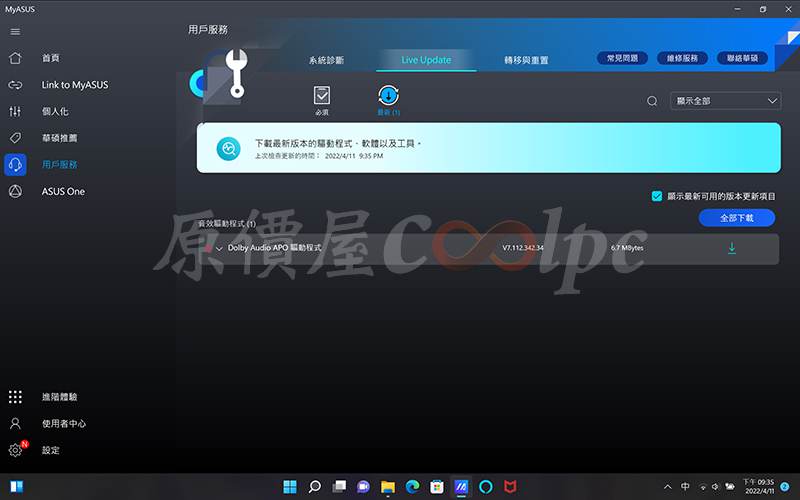Click the 常見問題 button
The image size is (800, 500).
pos(622,58)
